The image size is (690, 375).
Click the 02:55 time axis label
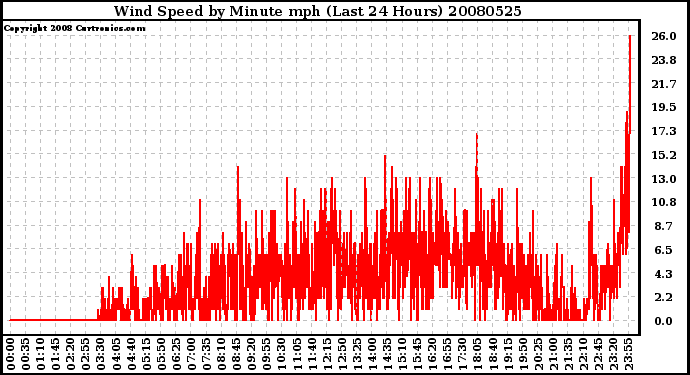pos(86,354)
